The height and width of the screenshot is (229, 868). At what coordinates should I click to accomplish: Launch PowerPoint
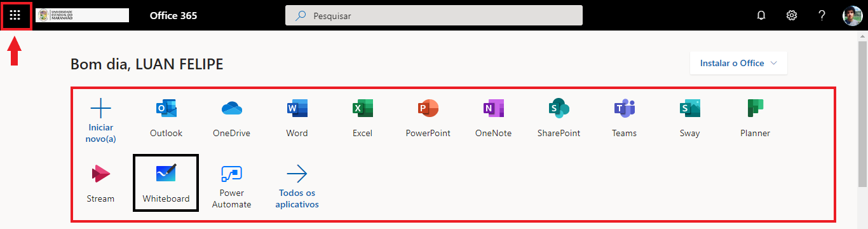(x=428, y=118)
